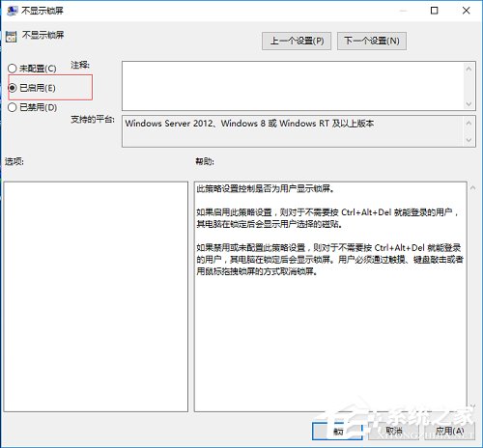
Task: Go to previous setting 上一个设置(P)
Action: (297, 41)
